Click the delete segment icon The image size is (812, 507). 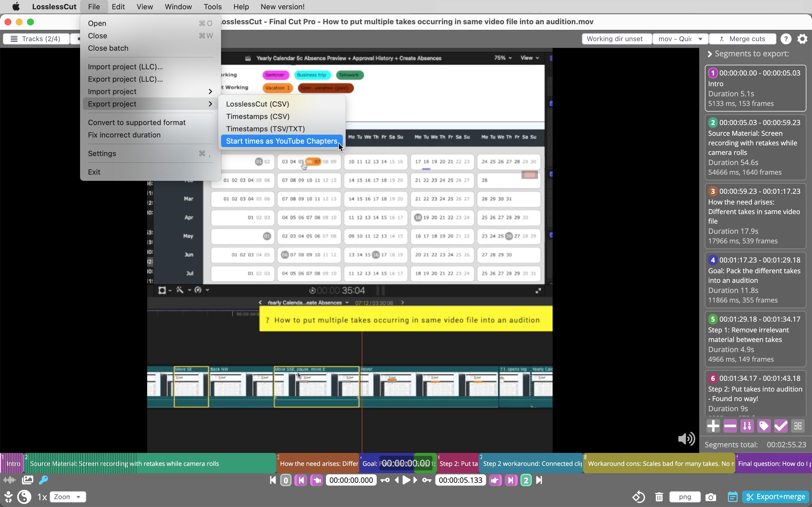tap(730, 426)
